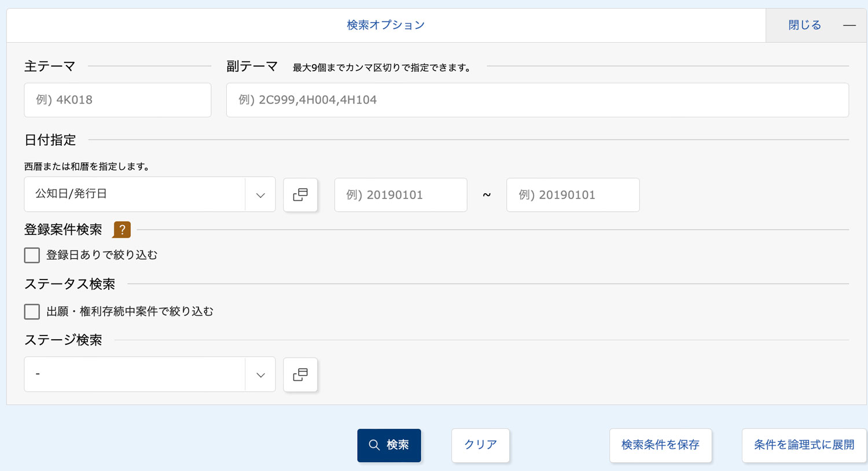Open the 登録案件検索 help tooltip icon
868x471 pixels.
coord(122,230)
